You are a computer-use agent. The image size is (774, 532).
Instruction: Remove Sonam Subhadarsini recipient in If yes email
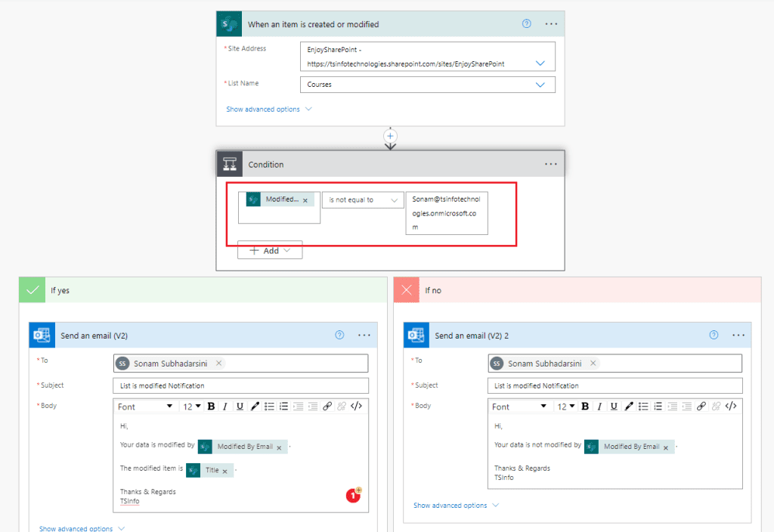(218, 363)
